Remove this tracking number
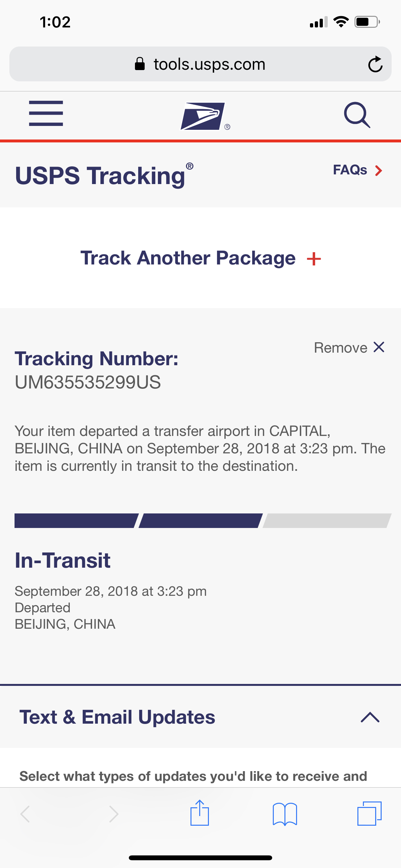401x868 pixels. click(x=349, y=347)
